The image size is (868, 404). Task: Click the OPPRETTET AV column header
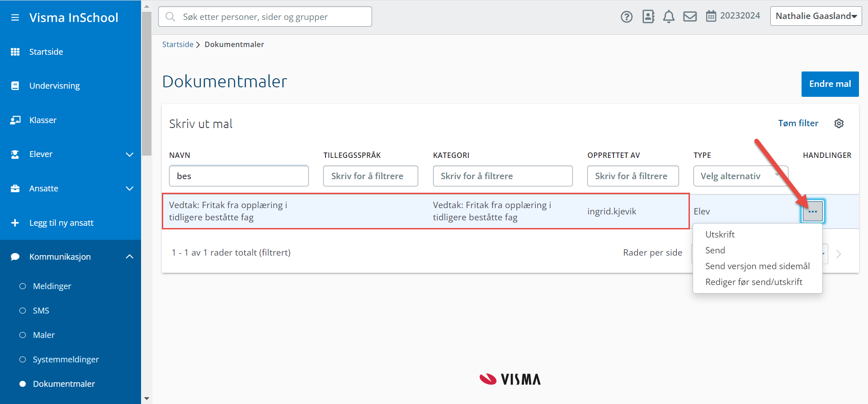pyautogui.click(x=613, y=155)
